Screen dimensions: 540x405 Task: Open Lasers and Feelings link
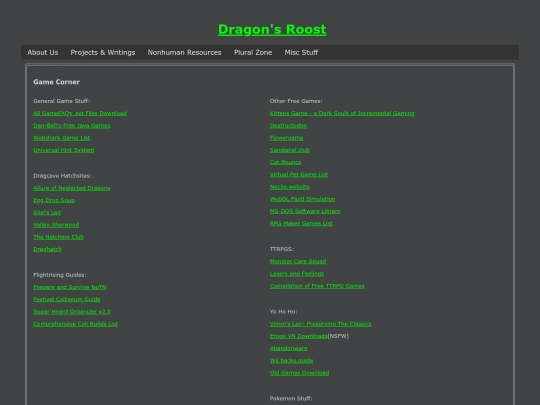[x=297, y=274]
